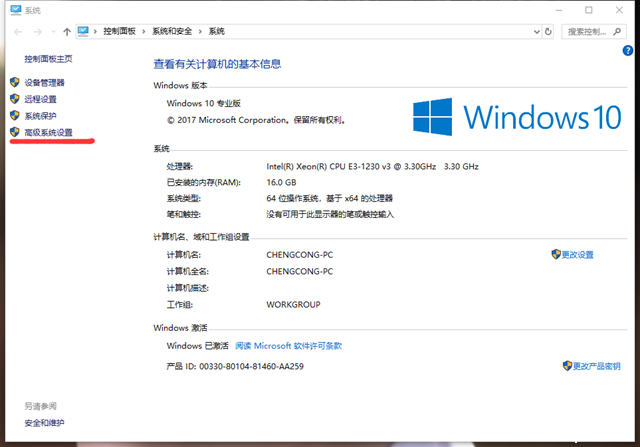
Task: Open the 安全和维护 link under 另请参阅
Action: pyautogui.click(x=44, y=423)
